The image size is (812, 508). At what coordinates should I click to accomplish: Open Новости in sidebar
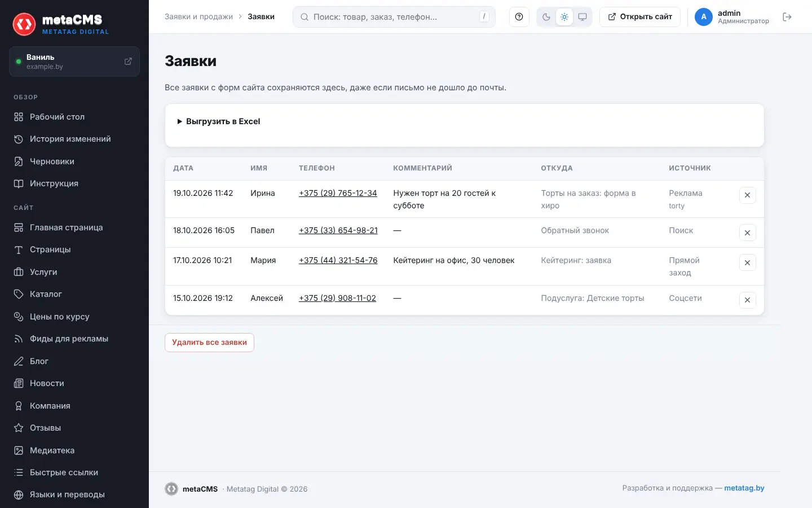click(x=74, y=383)
